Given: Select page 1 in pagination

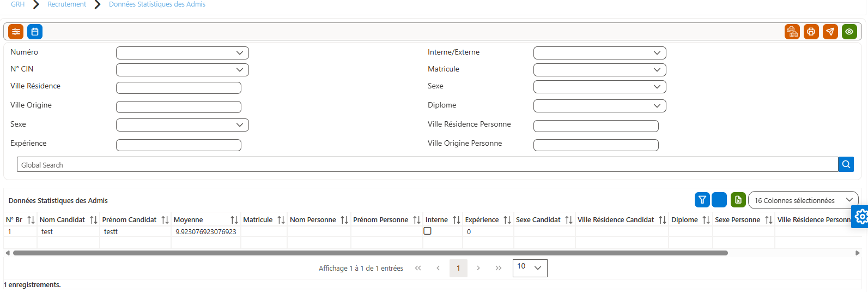Looking at the screenshot, I should tap(459, 268).
